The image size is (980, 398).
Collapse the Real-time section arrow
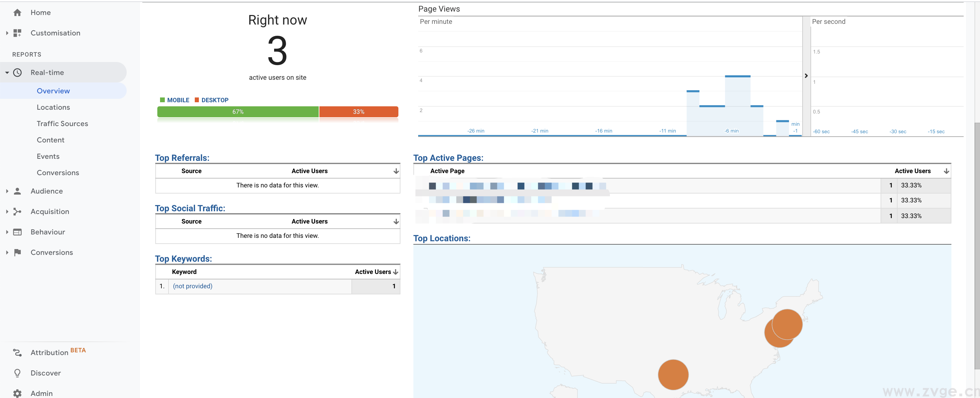click(x=7, y=72)
